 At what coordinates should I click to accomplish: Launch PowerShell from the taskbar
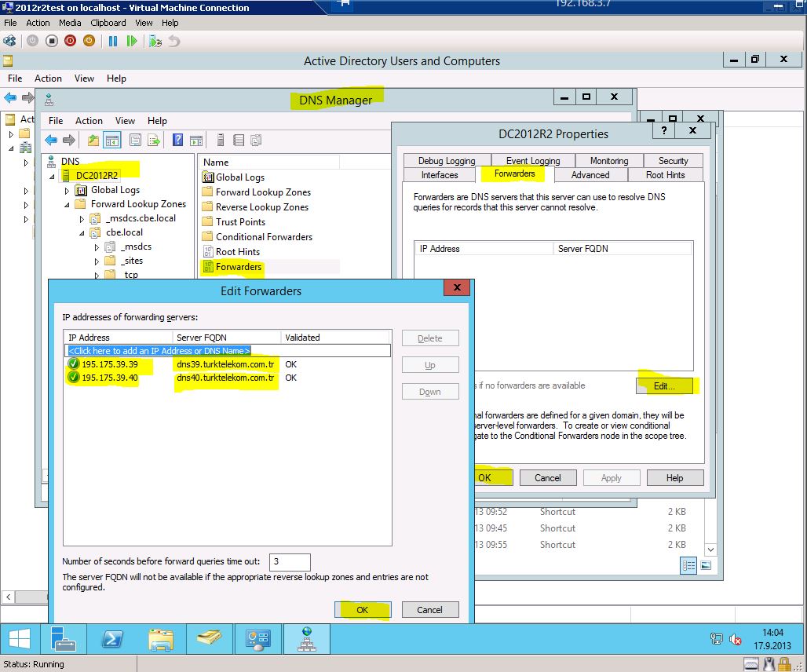pos(111,639)
